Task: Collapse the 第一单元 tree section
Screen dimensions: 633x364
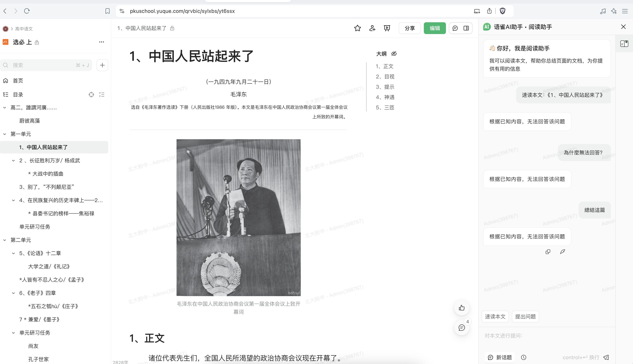Action: pos(4,134)
